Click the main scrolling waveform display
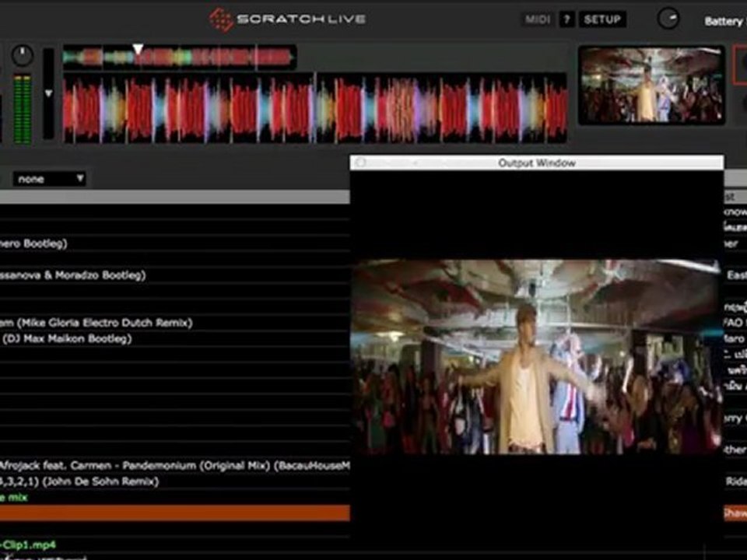Viewport: 747px width, 560px height. (315, 108)
